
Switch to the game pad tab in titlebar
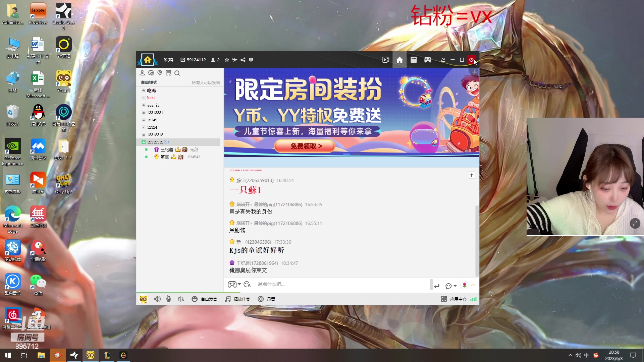coord(427,60)
